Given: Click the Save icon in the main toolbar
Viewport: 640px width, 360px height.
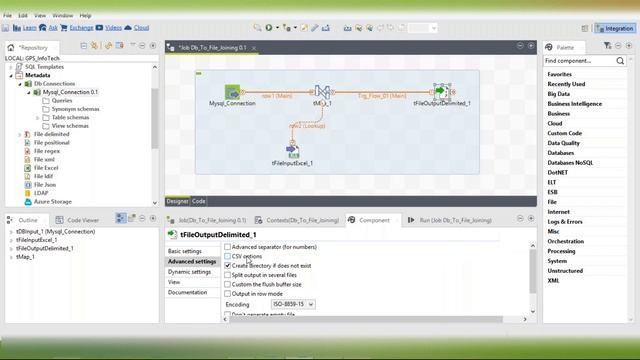Looking at the screenshot, I should click(5, 28).
